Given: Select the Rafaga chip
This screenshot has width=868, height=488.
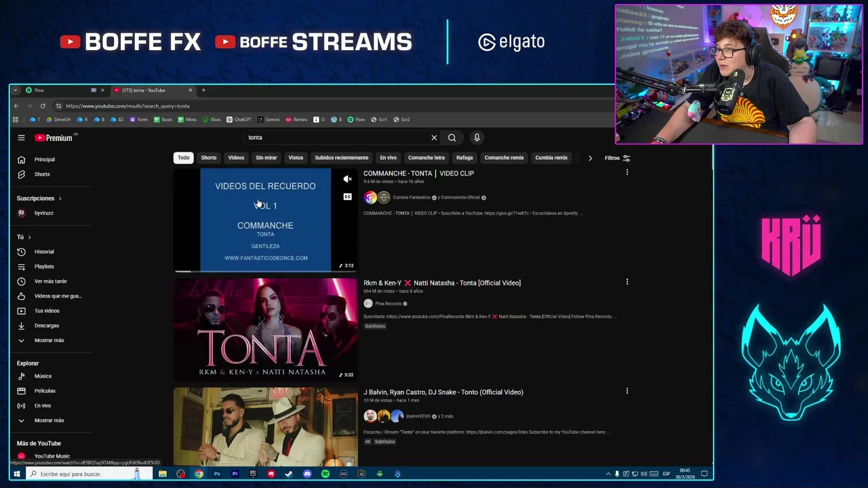Looking at the screenshot, I should 465,158.
